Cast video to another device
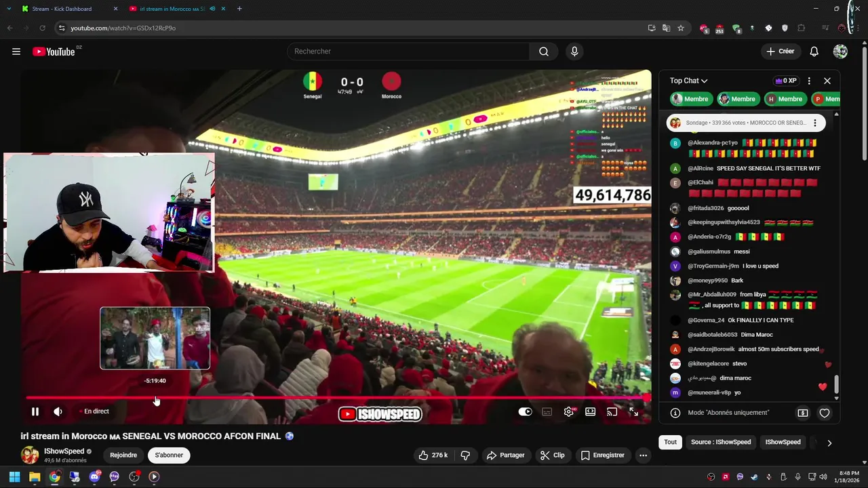Viewport: 868px width, 488px height. click(x=612, y=411)
